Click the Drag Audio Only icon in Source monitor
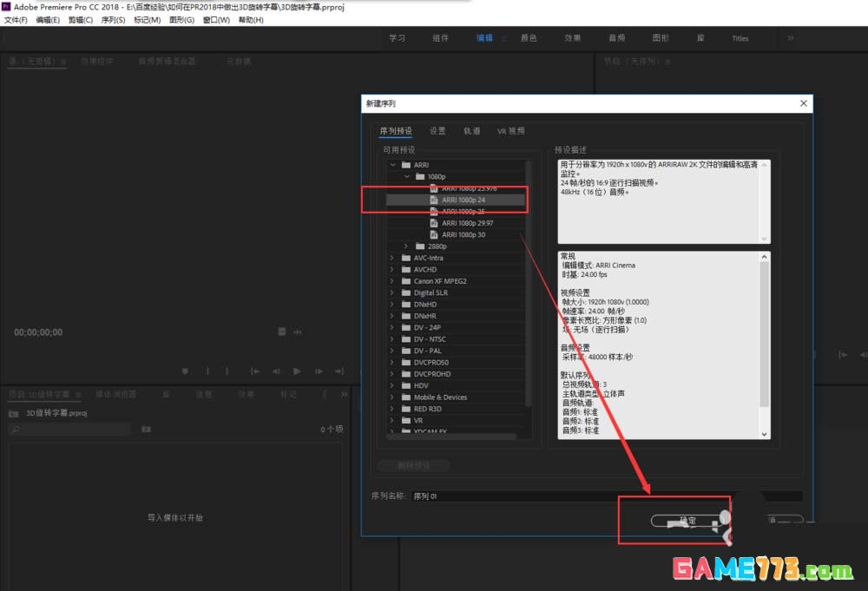The height and width of the screenshot is (591, 868). coord(298,332)
